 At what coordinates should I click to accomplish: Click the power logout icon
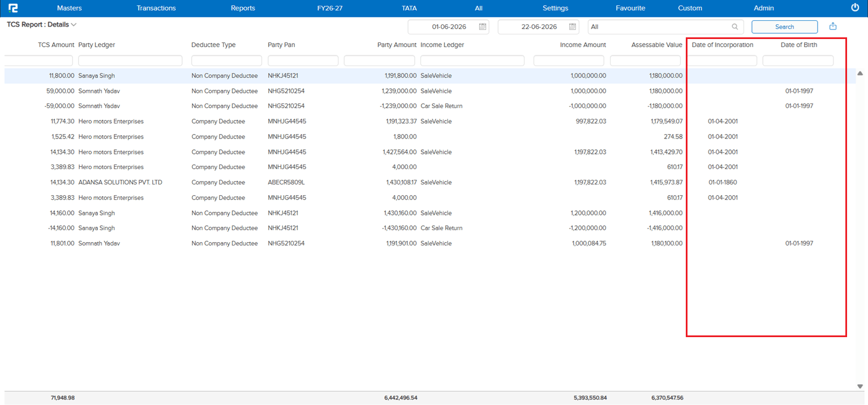[x=855, y=8]
